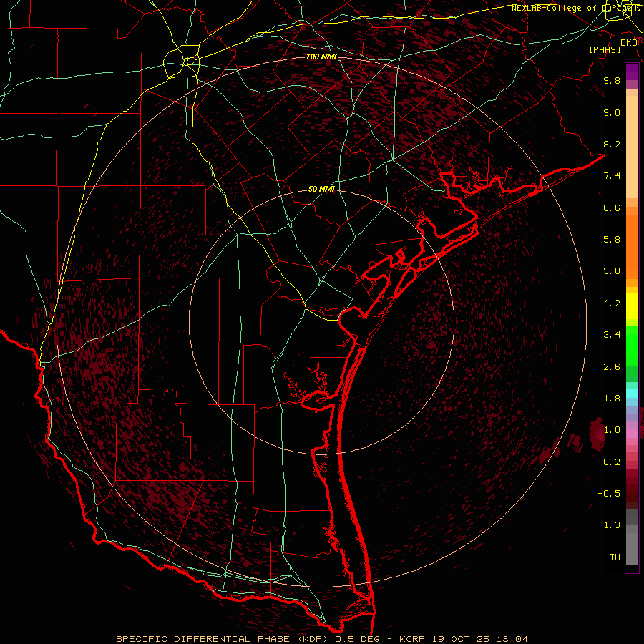Click the -1.3 value on the color scale
644x644 pixels.
pyautogui.click(x=609, y=525)
